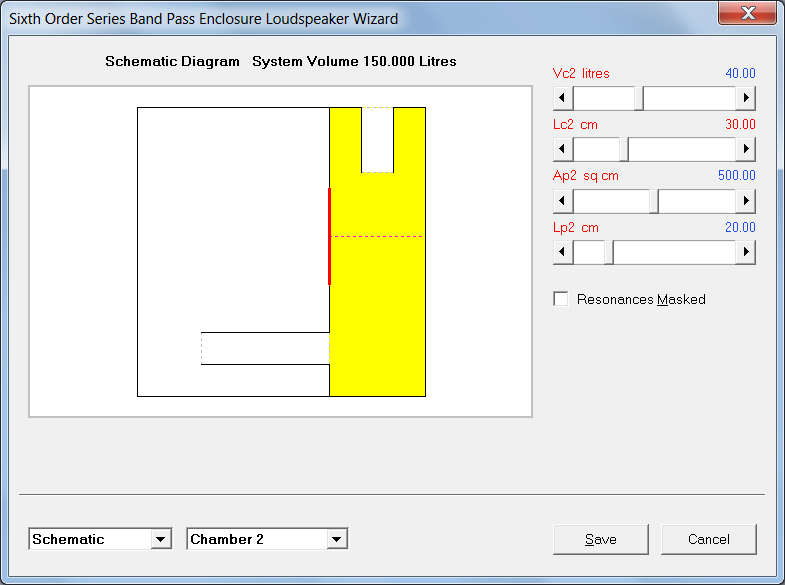The width and height of the screenshot is (785, 585).
Task: Click the Lp2 slider thumb
Action: 609,252
